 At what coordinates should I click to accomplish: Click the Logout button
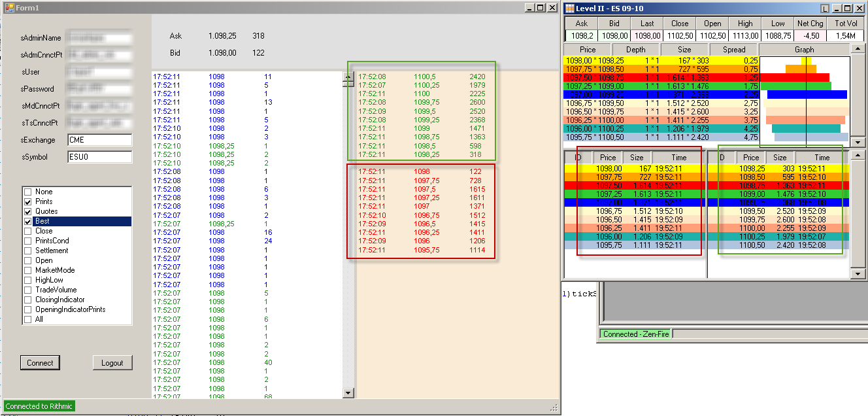(x=112, y=363)
